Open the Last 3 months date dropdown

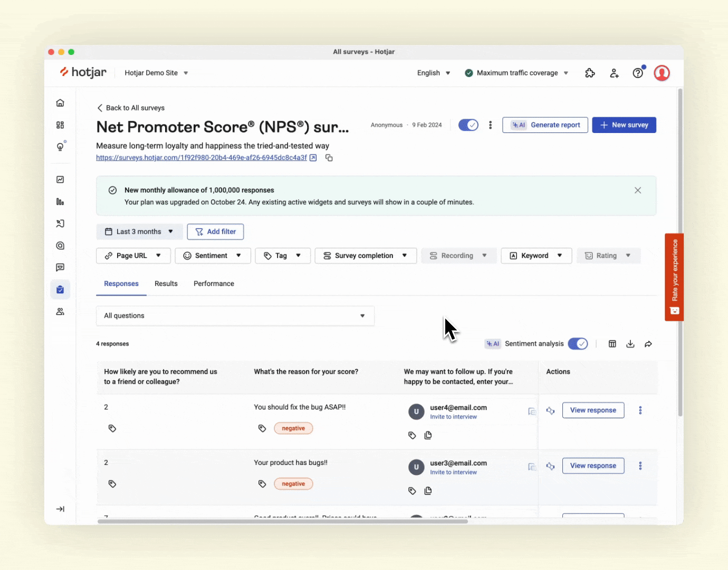tap(139, 232)
